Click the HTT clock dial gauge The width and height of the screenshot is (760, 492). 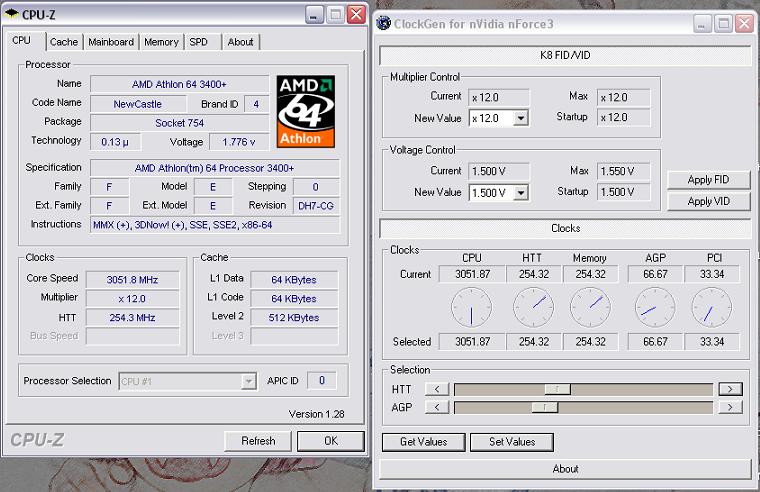click(x=533, y=307)
